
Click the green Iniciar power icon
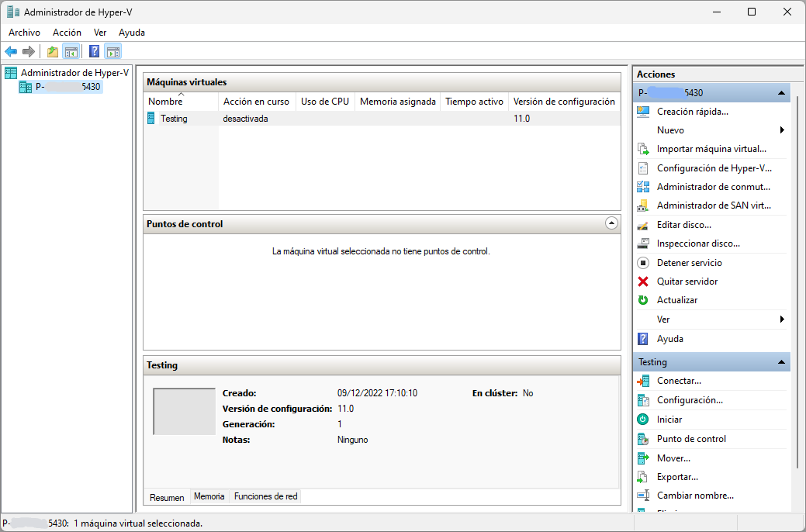point(642,420)
